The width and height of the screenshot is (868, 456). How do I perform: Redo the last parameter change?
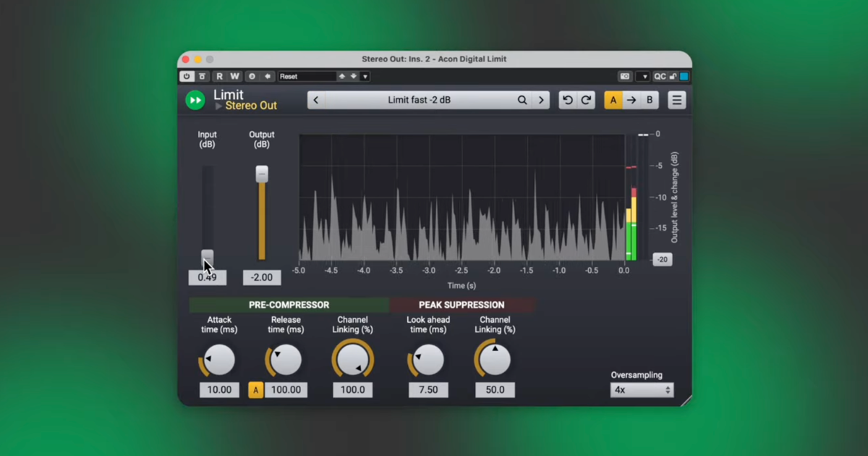tap(586, 100)
